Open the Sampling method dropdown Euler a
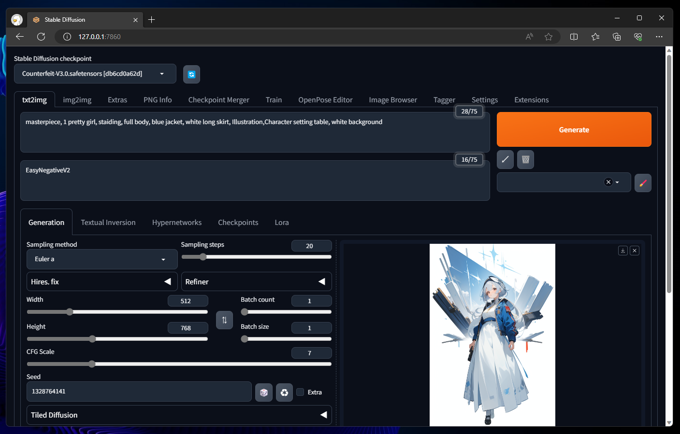The width and height of the screenshot is (680, 434). coord(102,259)
